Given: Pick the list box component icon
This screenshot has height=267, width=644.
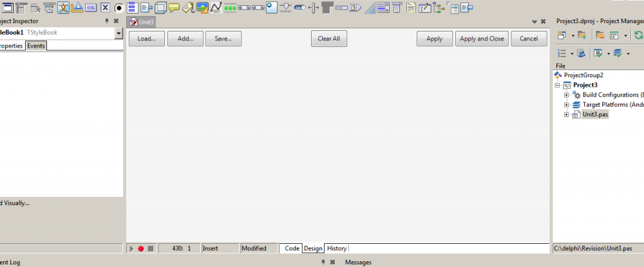Looking at the screenshot, I should tap(132, 7).
